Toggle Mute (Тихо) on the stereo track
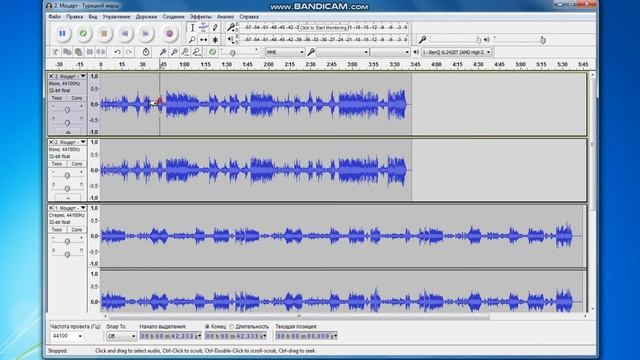This screenshot has height=360, width=640. (x=57, y=230)
